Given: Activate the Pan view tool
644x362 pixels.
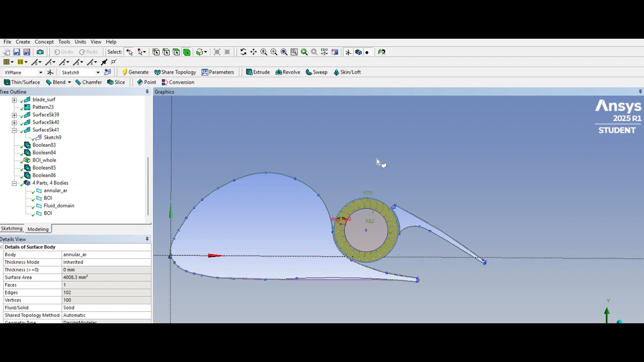Looking at the screenshot, I should coord(254,52).
